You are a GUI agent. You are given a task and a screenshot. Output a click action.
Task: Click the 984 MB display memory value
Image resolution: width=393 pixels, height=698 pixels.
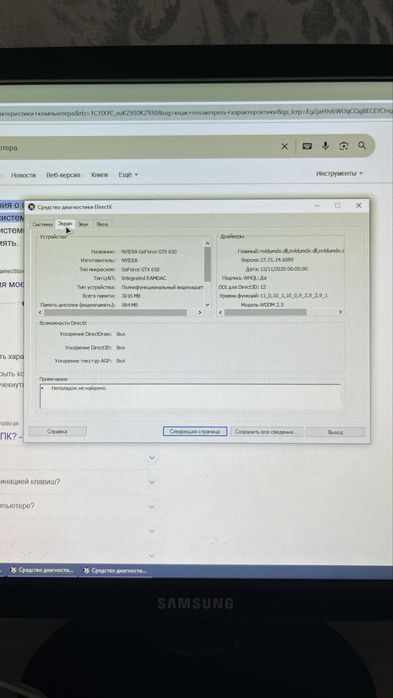tap(129, 305)
